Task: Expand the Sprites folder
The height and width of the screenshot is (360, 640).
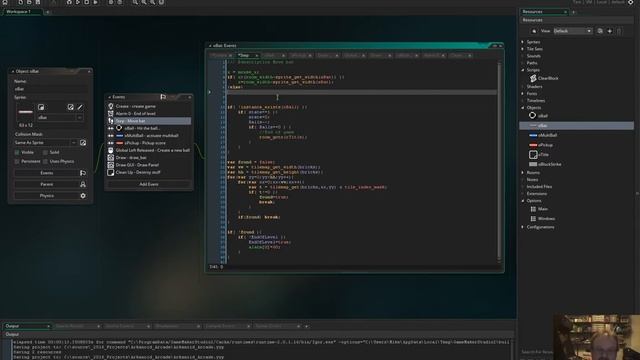Action: (x=522, y=42)
